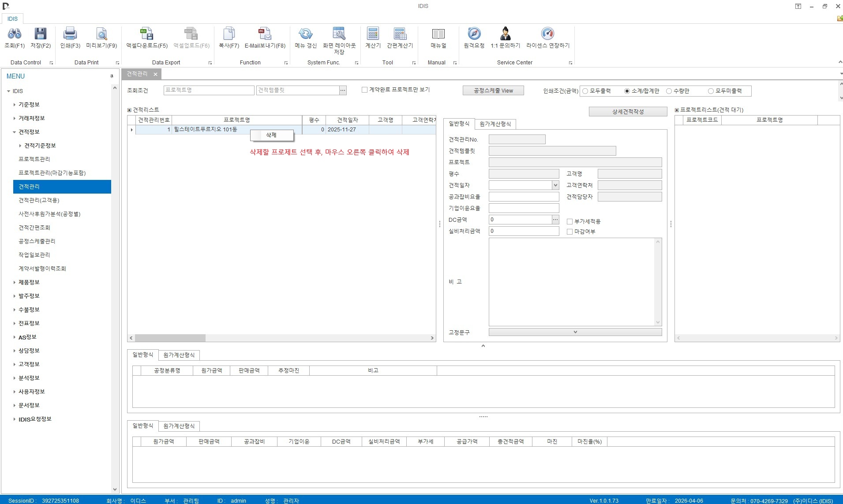Click the 상세견적작성 button
This screenshot has height=504, width=843.
pyautogui.click(x=627, y=112)
